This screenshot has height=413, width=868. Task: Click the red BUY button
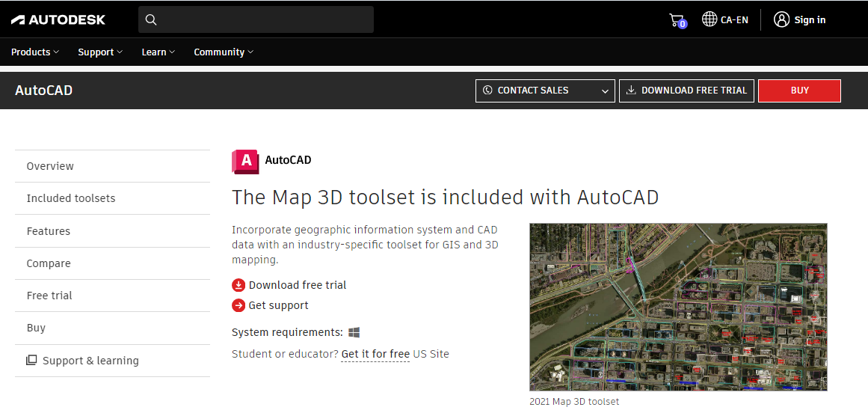[x=799, y=91]
